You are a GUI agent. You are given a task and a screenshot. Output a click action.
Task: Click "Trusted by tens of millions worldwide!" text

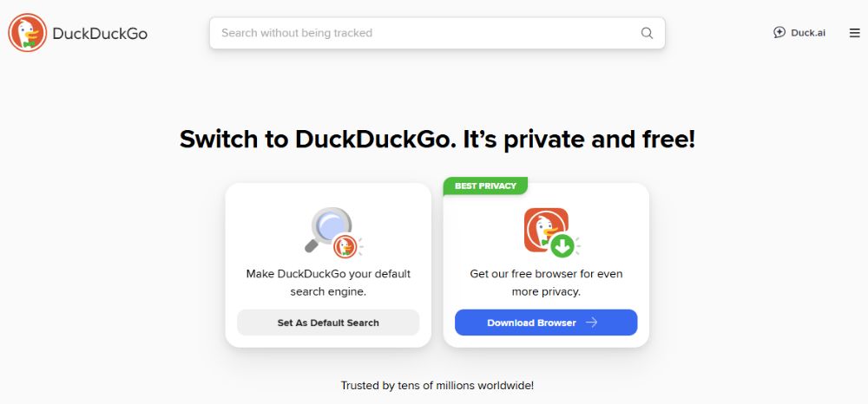(x=437, y=385)
